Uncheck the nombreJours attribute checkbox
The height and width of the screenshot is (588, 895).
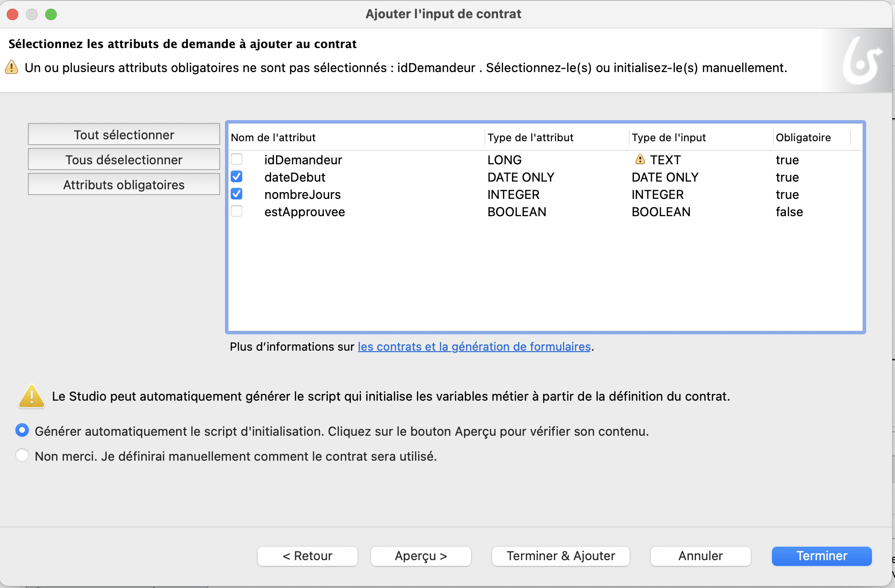236,194
